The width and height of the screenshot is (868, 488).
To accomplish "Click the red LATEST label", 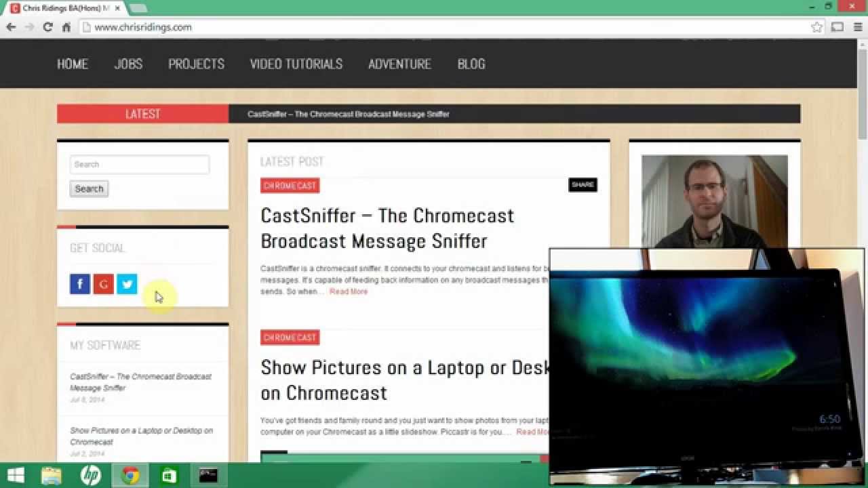I will point(142,114).
